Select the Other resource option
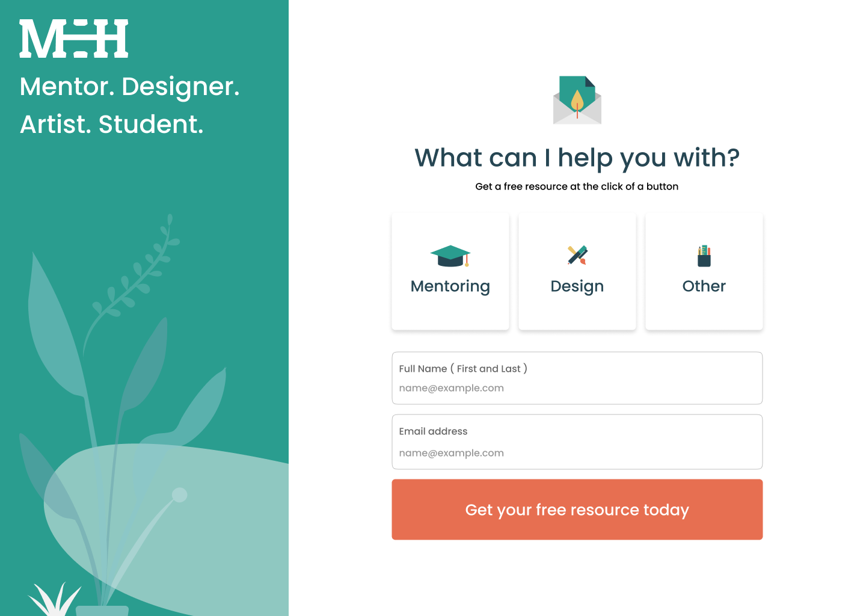866x616 pixels. pos(704,271)
